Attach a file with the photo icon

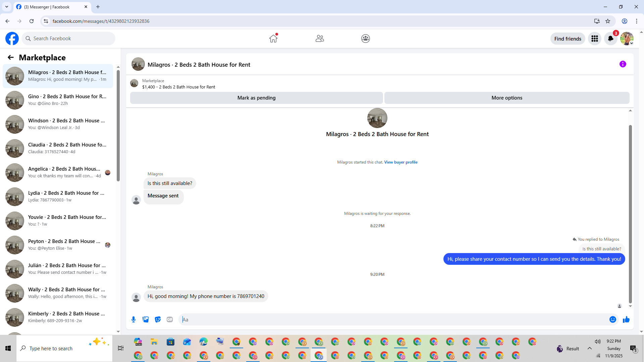coord(146,319)
